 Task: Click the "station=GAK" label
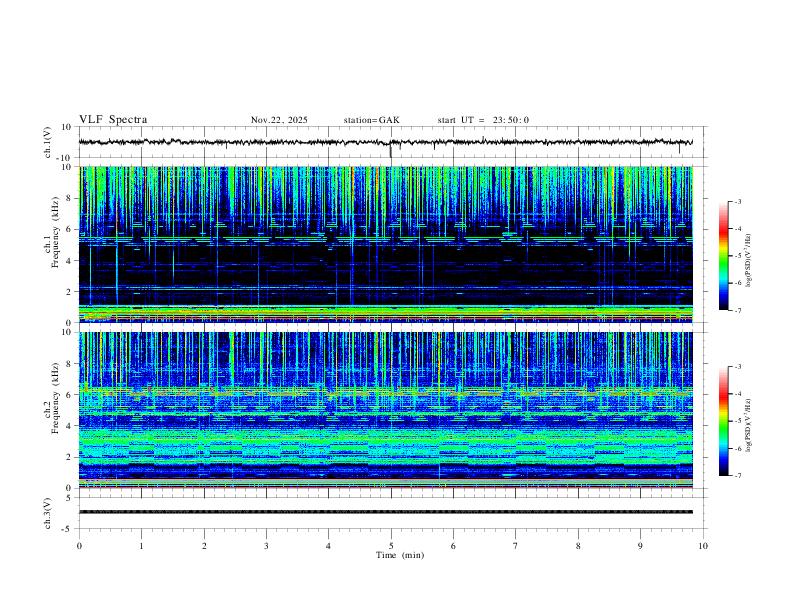[372, 120]
